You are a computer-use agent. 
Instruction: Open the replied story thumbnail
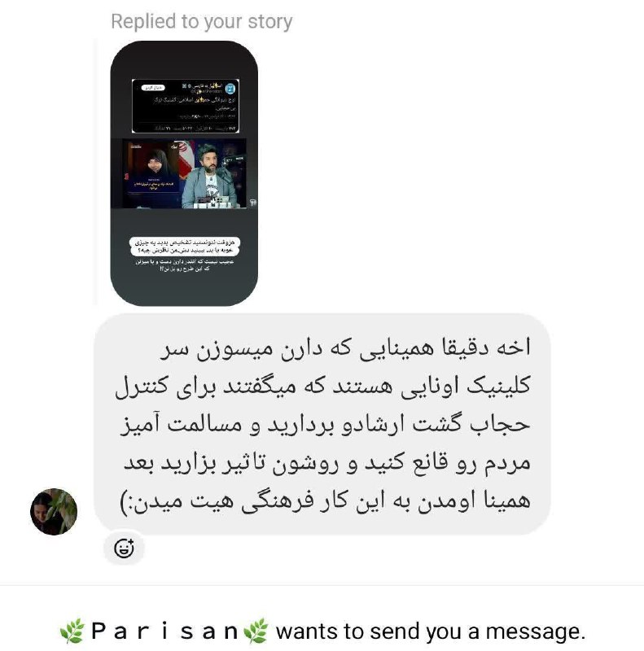tap(184, 173)
